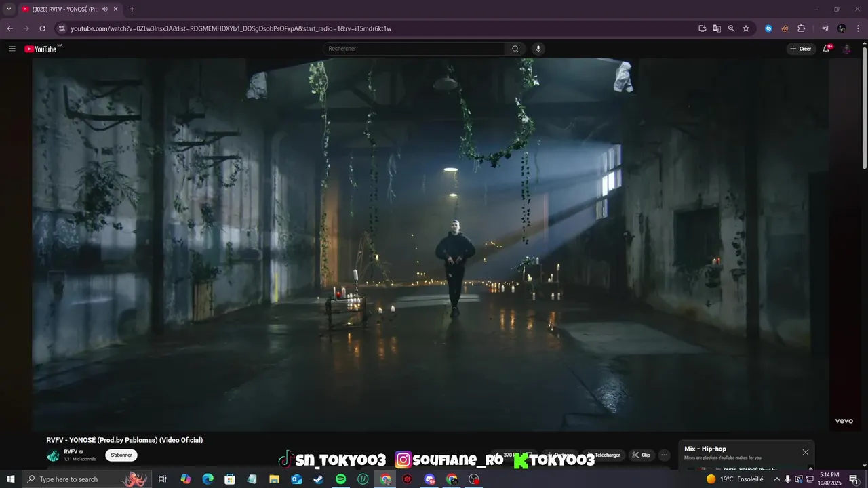The image size is (868, 488).
Task: Open Microsoft Store from taskbar
Action: tap(230, 479)
